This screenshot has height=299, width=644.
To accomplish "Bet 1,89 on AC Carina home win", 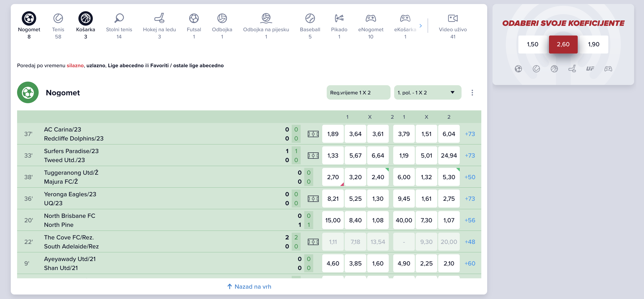I will [333, 134].
